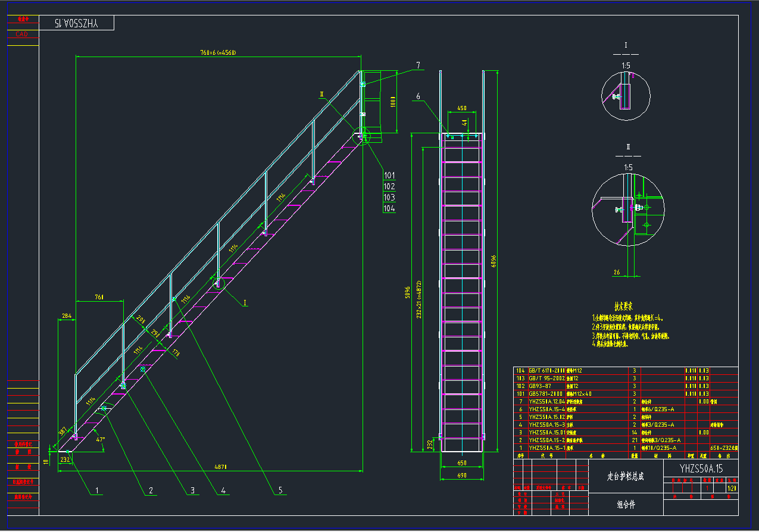Select the "YHZS50A.12.04" code in row 7
This screenshot has width=759, height=532.
click(546, 401)
